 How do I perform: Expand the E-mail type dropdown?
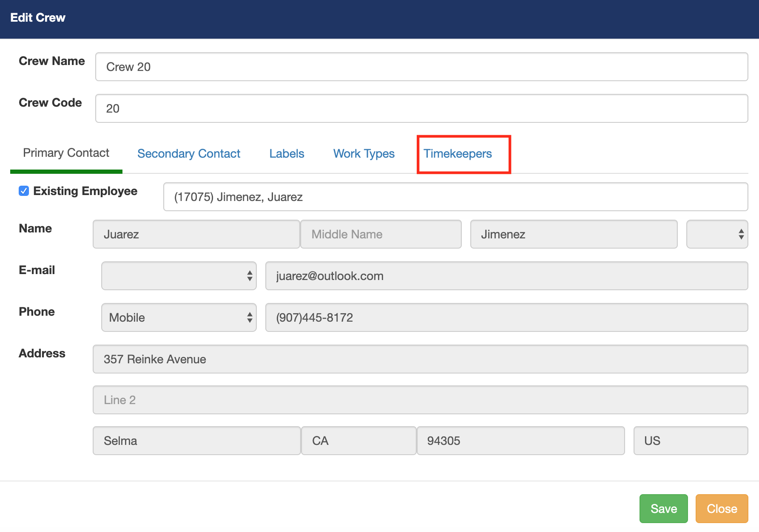pos(179,276)
